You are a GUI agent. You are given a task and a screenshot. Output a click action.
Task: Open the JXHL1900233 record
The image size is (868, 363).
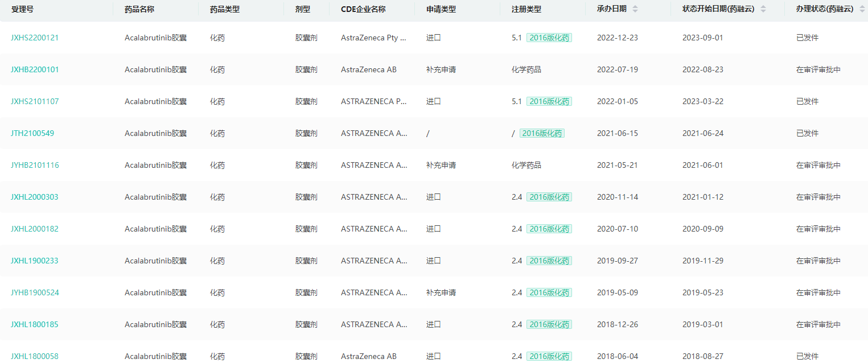(x=34, y=261)
